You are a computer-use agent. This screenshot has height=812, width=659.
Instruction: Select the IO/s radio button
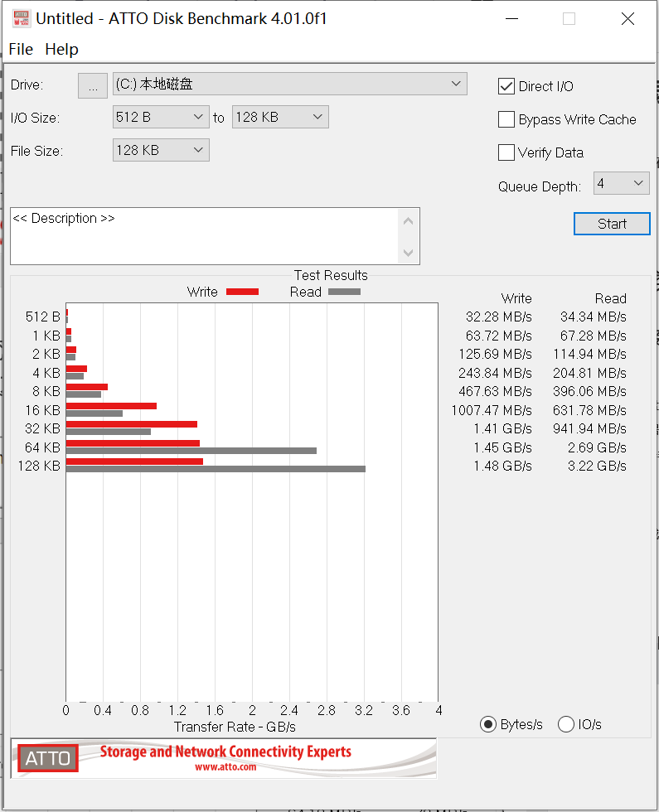coord(565,724)
